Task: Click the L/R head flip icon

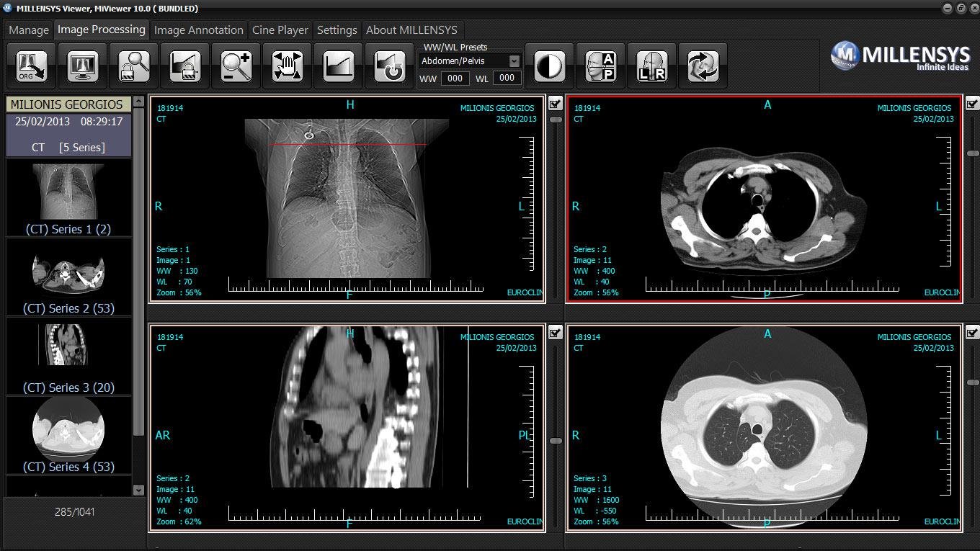Action: coord(651,66)
